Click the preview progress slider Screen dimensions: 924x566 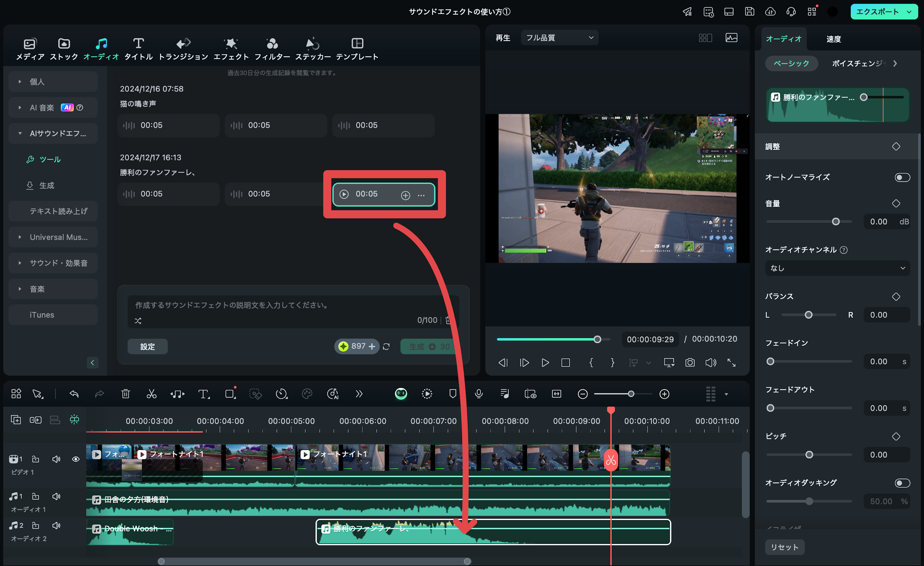pyautogui.click(x=554, y=340)
